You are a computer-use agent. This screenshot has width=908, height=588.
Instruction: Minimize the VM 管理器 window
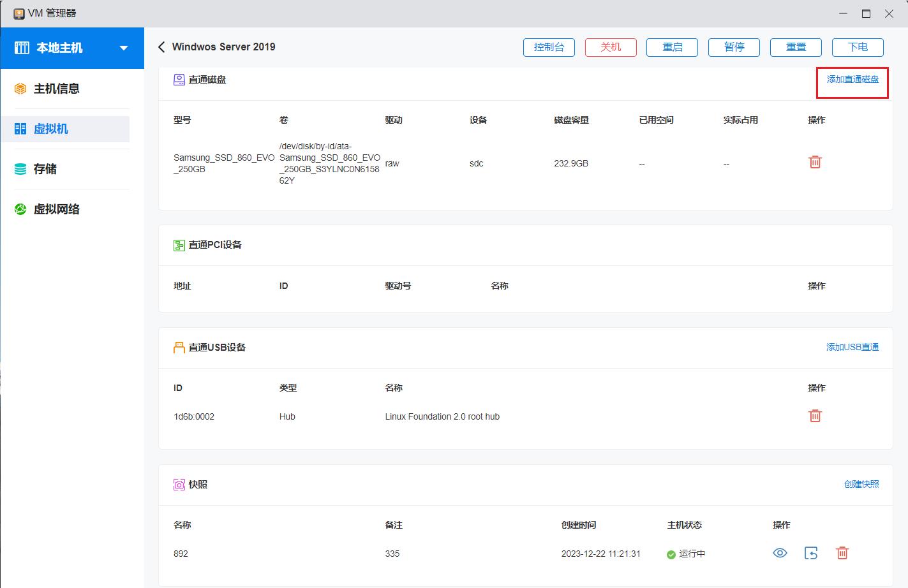click(x=844, y=13)
